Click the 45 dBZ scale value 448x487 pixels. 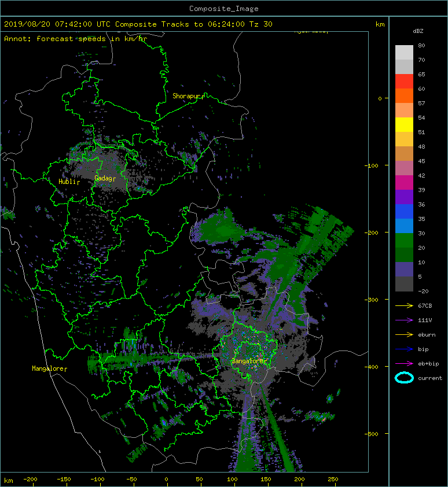tap(421, 161)
